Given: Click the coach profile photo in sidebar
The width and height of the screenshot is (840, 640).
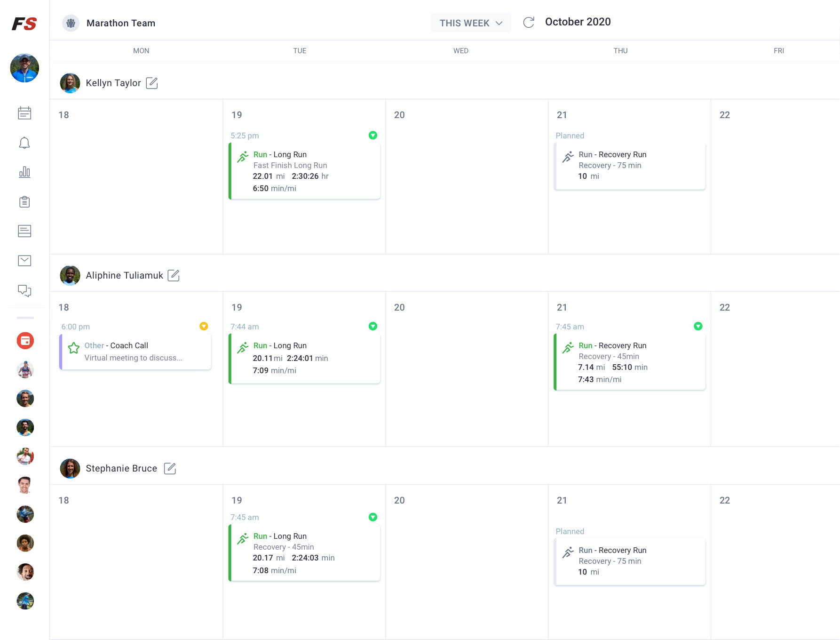Looking at the screenshot, I should tap(24, 68).
